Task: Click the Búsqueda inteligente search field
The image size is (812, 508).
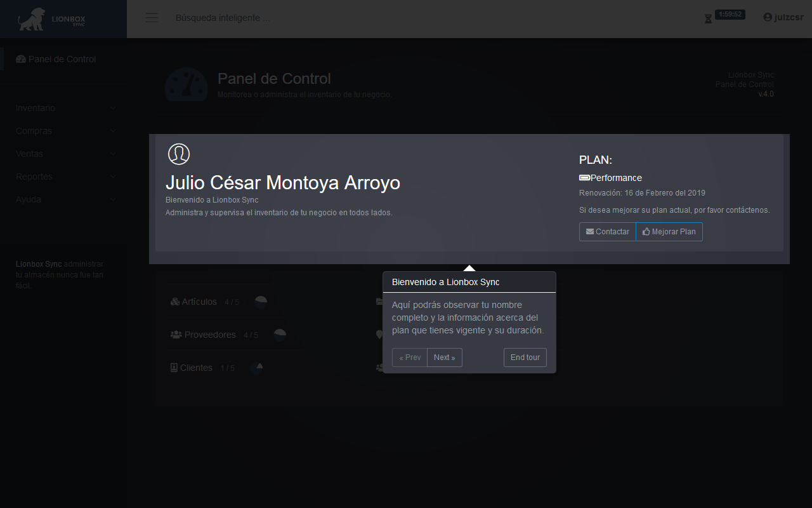Action: pos(223,18)
